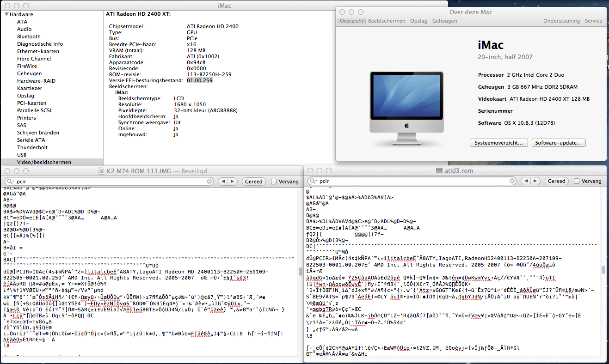This screenshot has height=364, width=609.
Task: Select Fibre Channel in the sidebar
Action: (x=34, y=59)
